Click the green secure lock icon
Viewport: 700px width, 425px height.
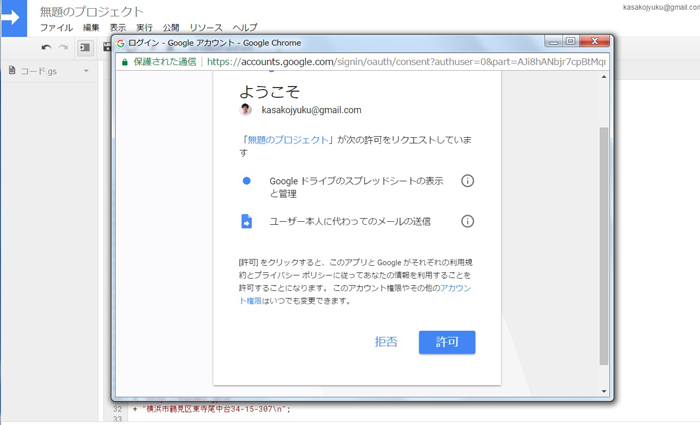(x=125, y=62)
